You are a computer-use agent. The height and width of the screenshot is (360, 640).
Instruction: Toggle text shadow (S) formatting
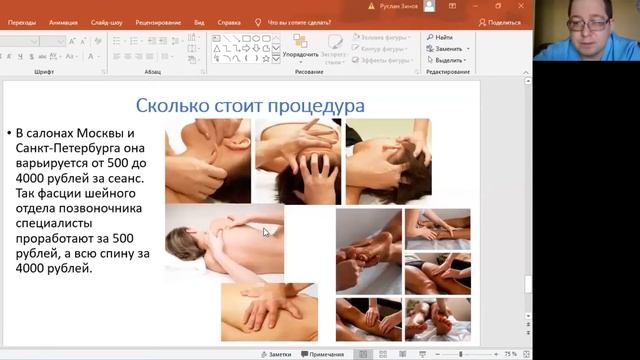click(x=31, y=57)
